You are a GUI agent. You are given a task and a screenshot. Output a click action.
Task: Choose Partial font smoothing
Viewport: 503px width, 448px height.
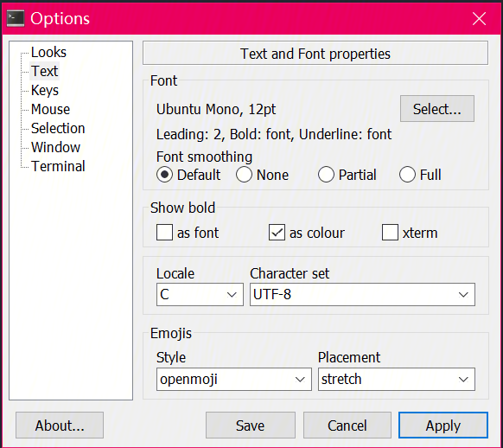click(326, 175)
